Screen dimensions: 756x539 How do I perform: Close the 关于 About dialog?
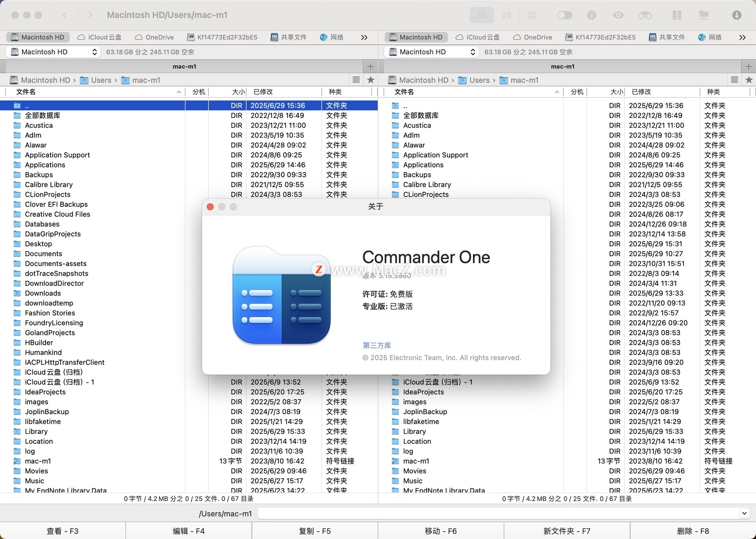(210, 207)
